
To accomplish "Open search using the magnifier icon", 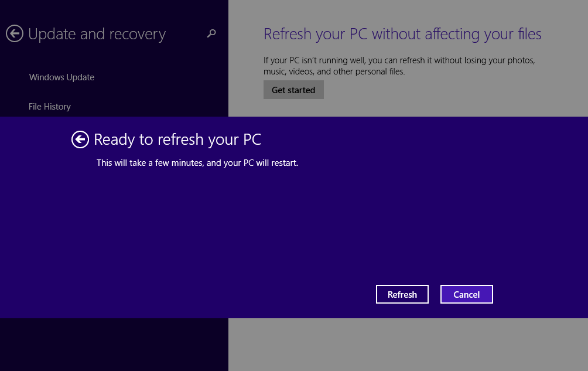I will point(211,34).
